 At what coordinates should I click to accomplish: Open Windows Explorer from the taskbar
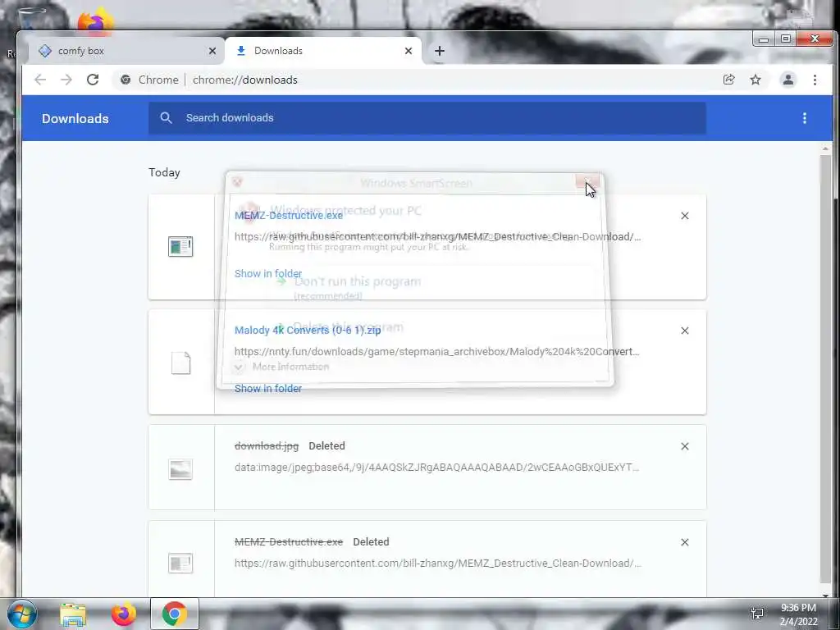coord(73,614)
